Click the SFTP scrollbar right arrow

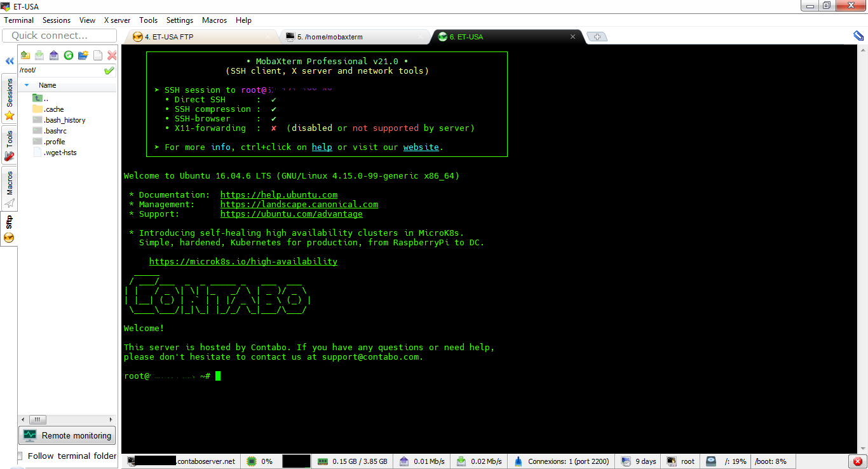111,419
